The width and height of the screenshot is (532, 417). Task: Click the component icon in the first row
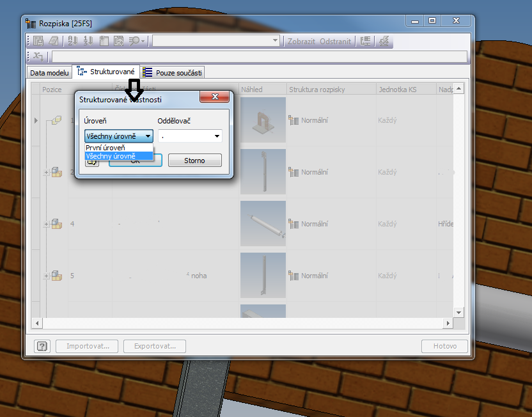click(57, 120)
